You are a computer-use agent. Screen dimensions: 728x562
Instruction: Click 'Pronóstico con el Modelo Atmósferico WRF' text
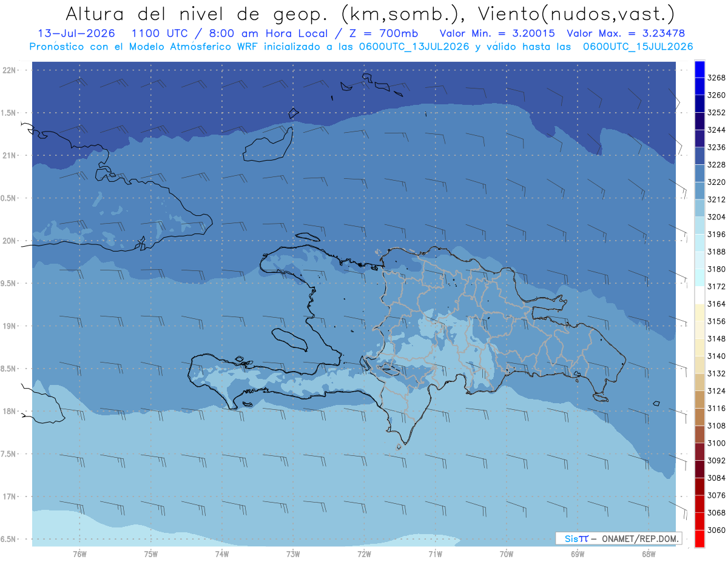pyautogui.click(x=144, y=47)
